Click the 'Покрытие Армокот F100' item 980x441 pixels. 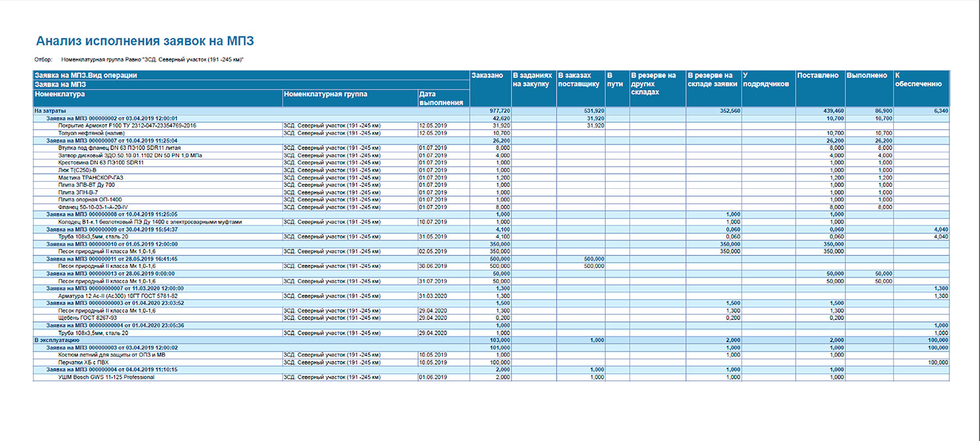pyautogui.click(x=127, y=125)
